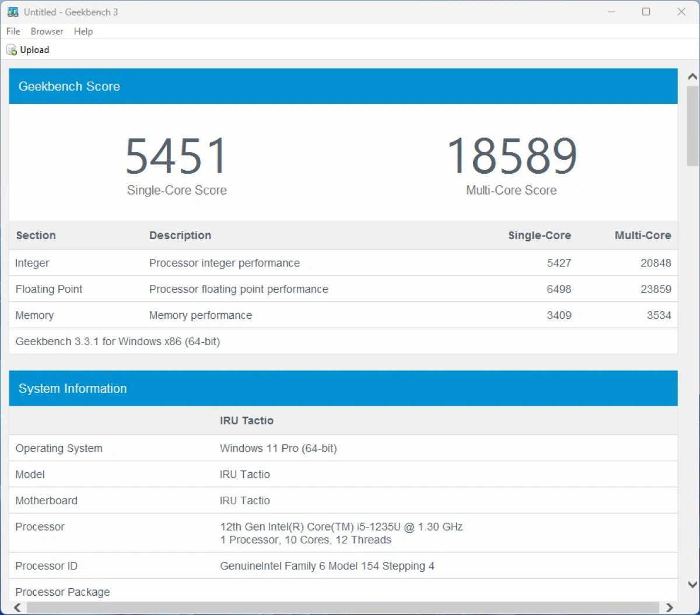Click the horizontal scrollbar left arrow
The height and width of the screenshot is (615, 700).
17,608
